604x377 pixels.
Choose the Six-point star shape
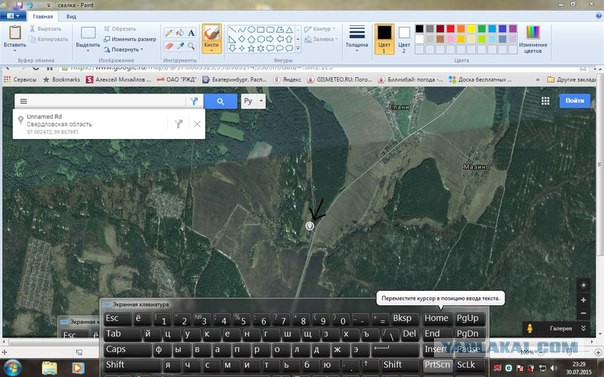[x=260, y=48]
